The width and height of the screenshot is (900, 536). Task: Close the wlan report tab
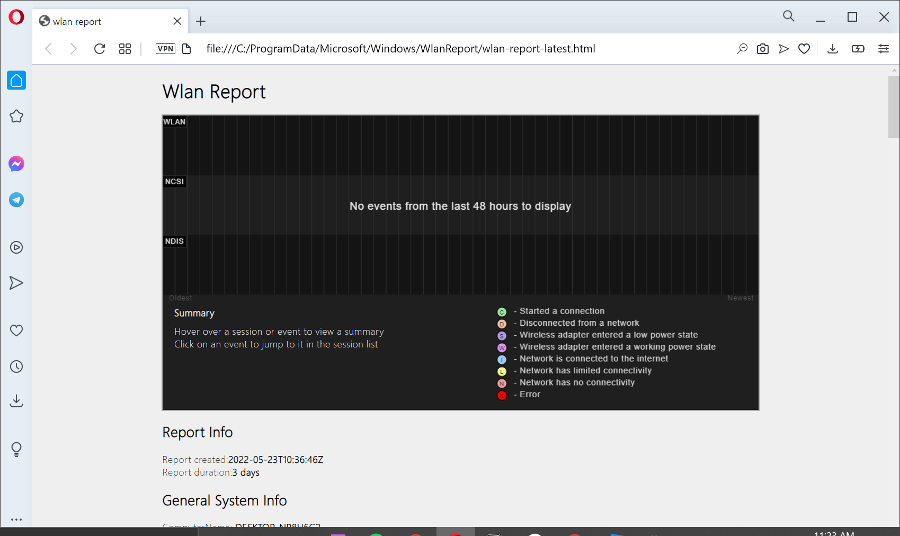click(x=177, y=21)
